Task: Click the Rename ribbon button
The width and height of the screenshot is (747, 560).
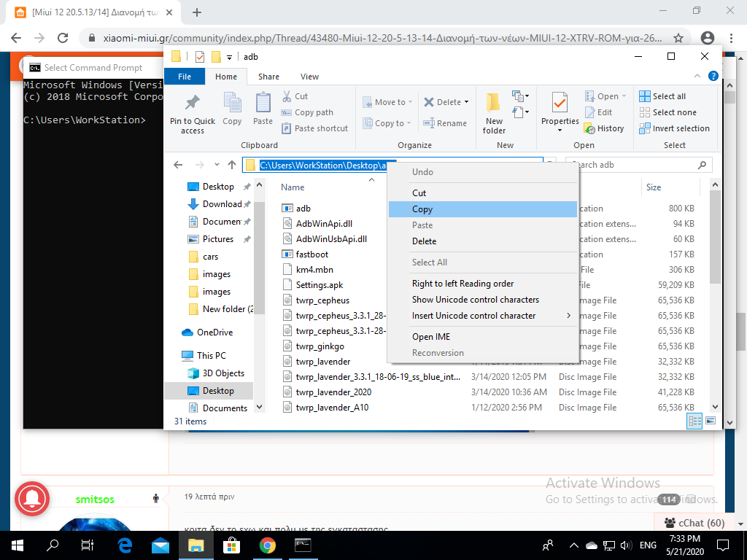Action: coord(445,123)
